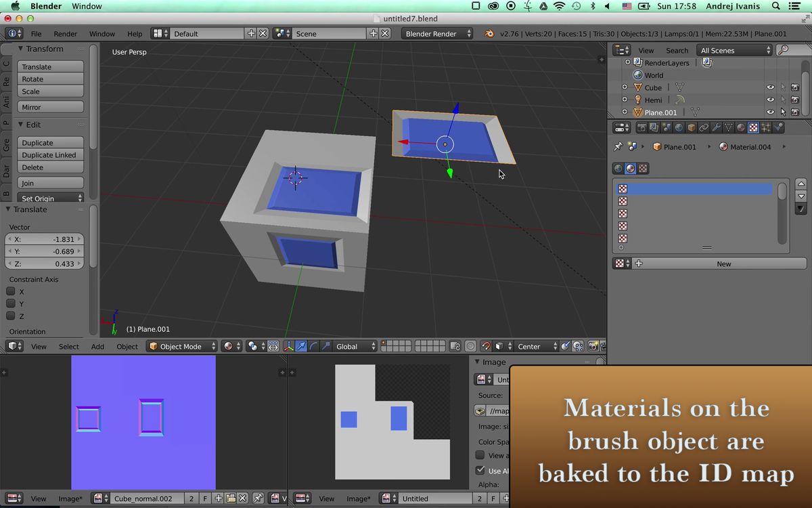Move texture slot down
Image resolution: width=812 pixels, height=508 pixels.
801,196
